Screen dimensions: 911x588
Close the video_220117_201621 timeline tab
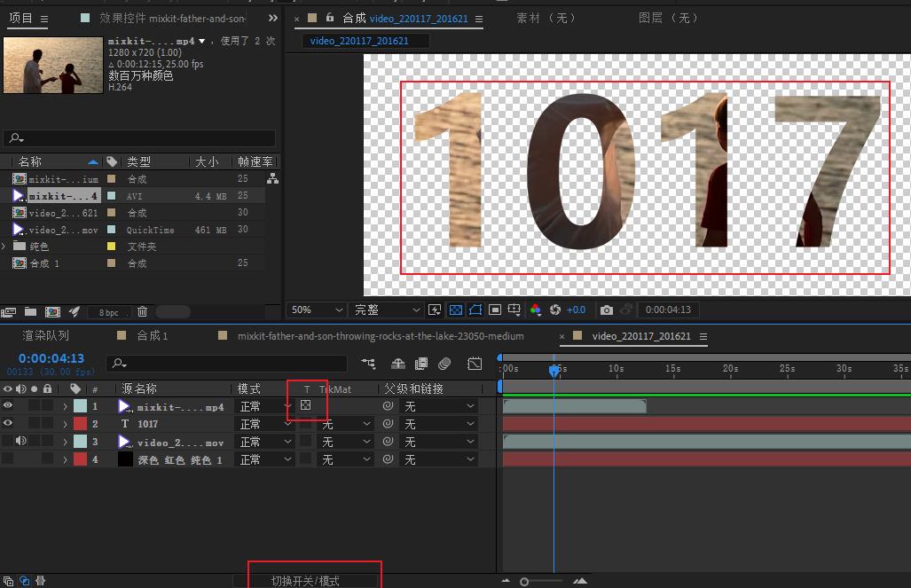[562, 336]
